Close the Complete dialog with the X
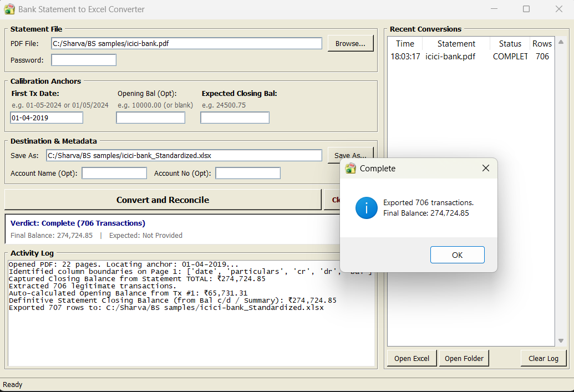Viewport: 574px width, 392px height. click(485, 168)
